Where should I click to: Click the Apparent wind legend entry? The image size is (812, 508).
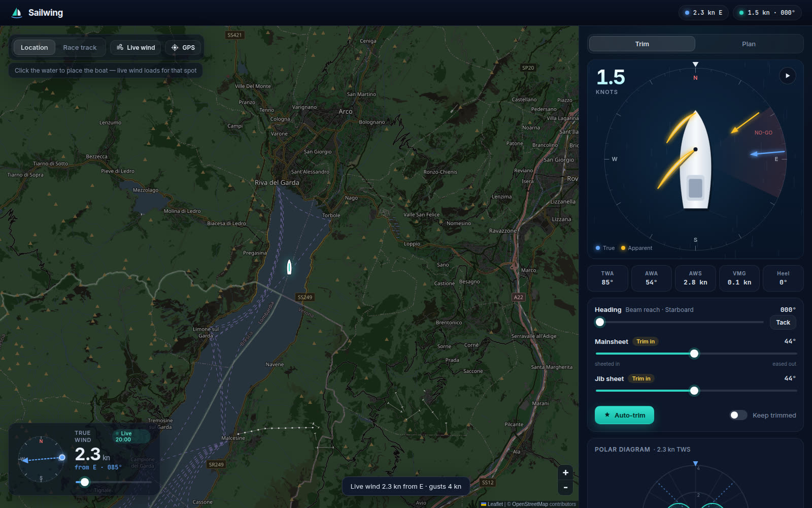point(636,248)
